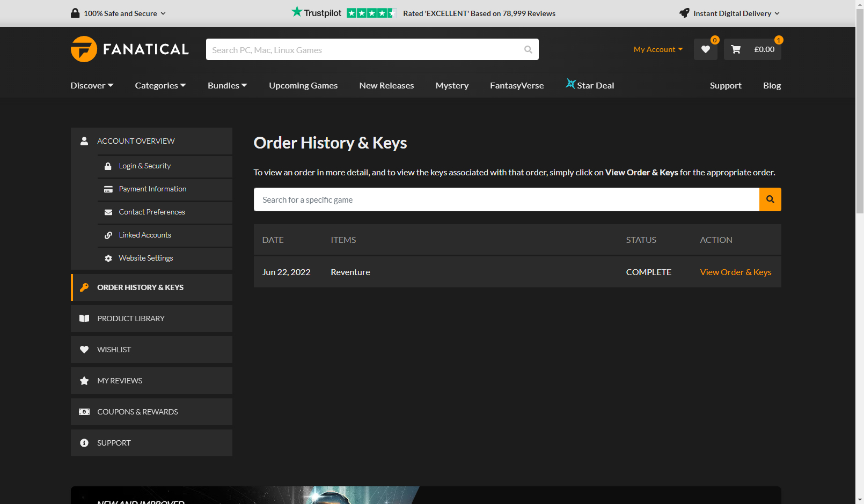Go to Upcoming Games

click(303, 85)
